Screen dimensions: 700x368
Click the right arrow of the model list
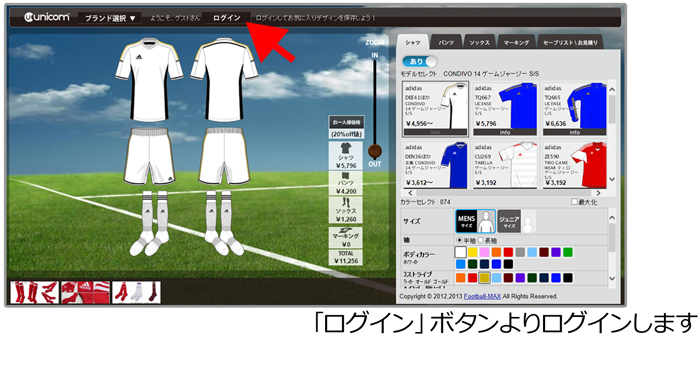(x=598, y=193)
